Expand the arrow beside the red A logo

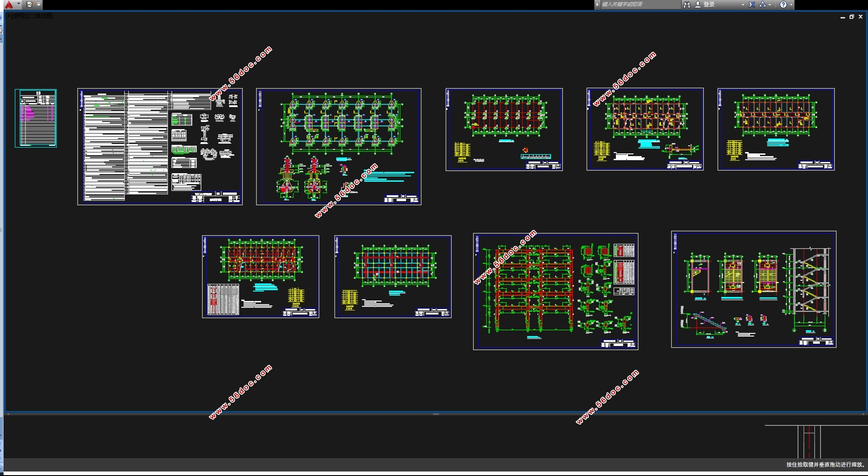coord(18,4)
